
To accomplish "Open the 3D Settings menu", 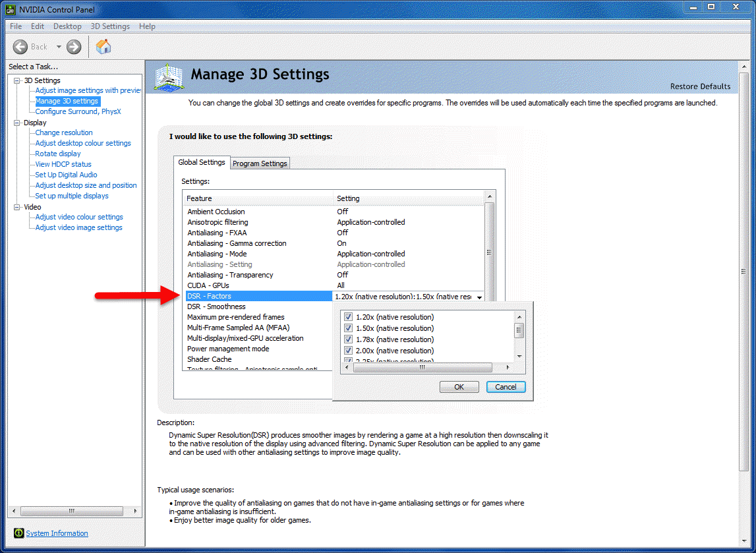I will (110, 26).
